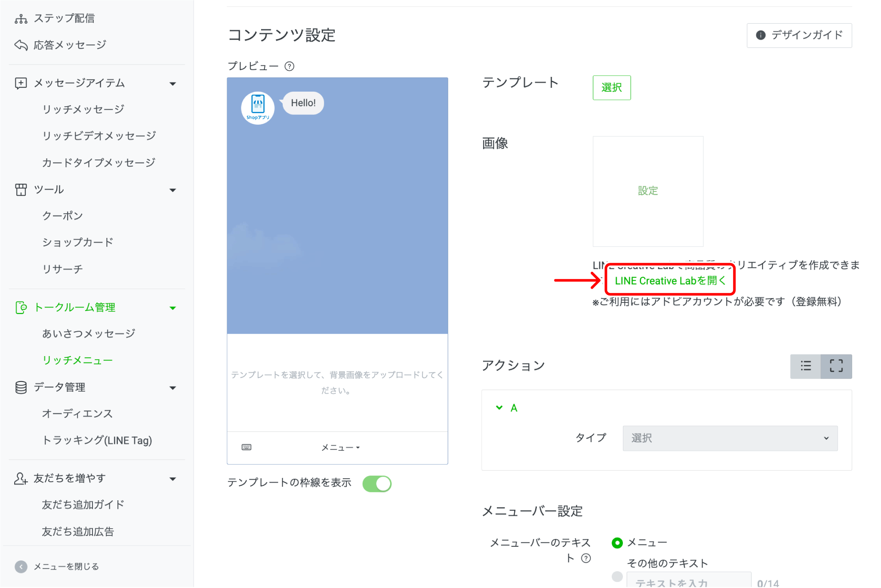Disable the テンプレートの枠線を表示 toggle
The height and width of the screenshot is (588, 881).
click(376, 483)
